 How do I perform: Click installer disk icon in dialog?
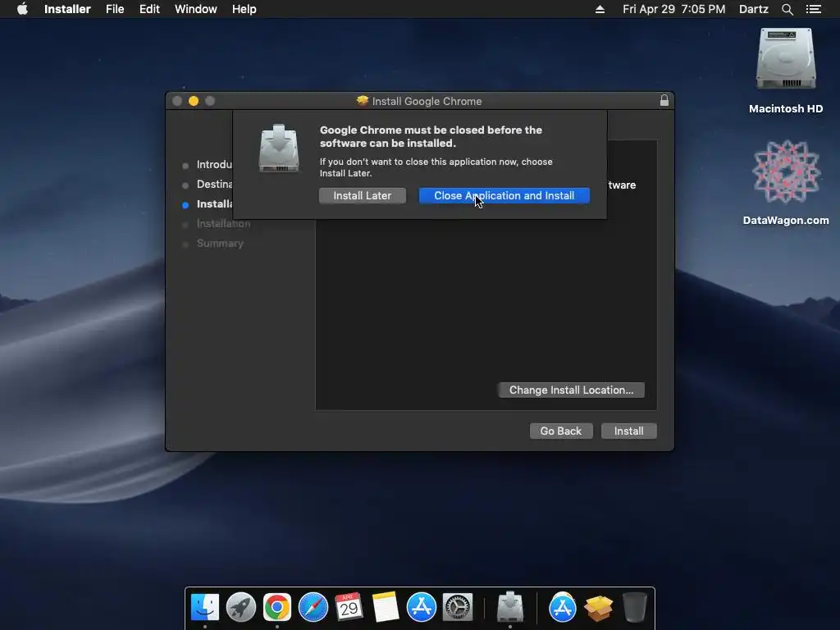pos(279,148)
